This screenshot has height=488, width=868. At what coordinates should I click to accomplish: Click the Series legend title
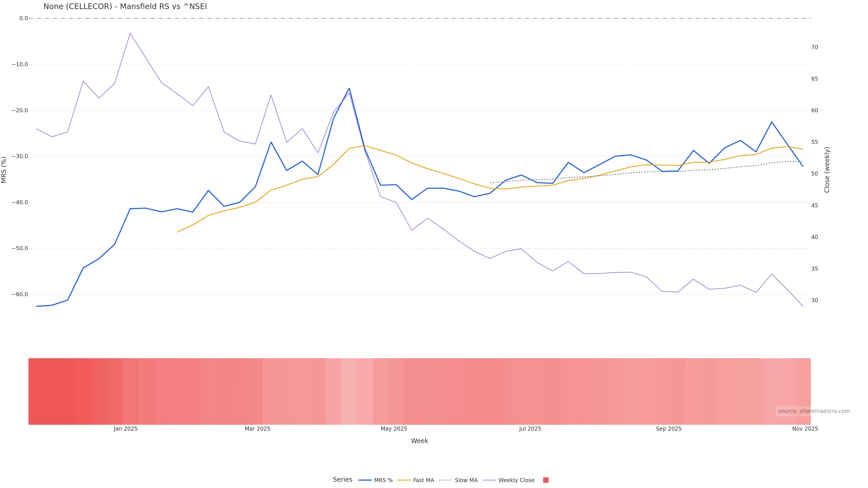pyautogui.click(x=342, y=480)
